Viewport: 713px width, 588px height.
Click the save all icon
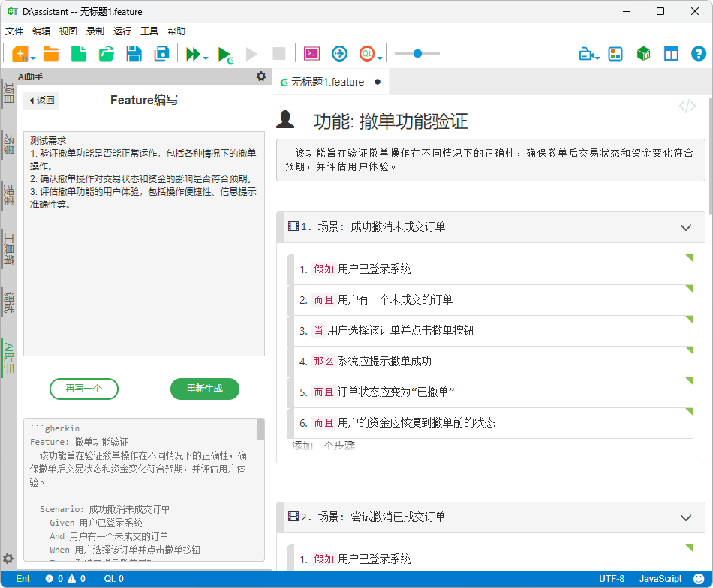pos(161,53)
